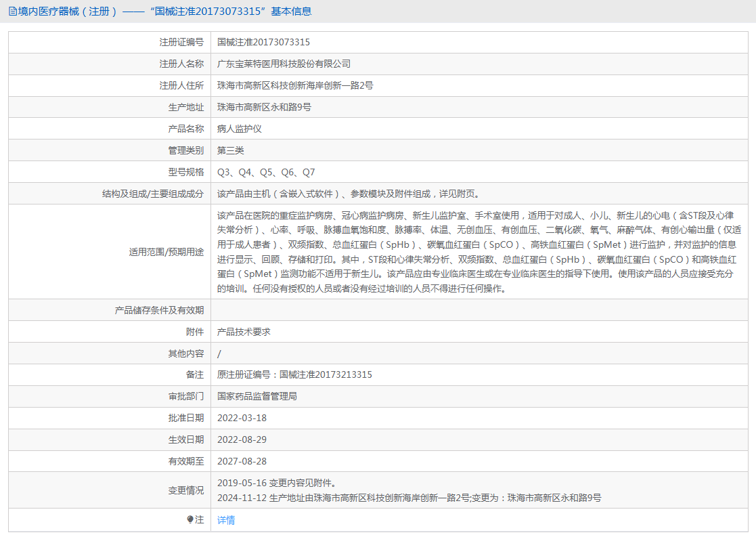
Task: Select the text 原注册证编号：国械注准20173213315
Action: [294, 375]
